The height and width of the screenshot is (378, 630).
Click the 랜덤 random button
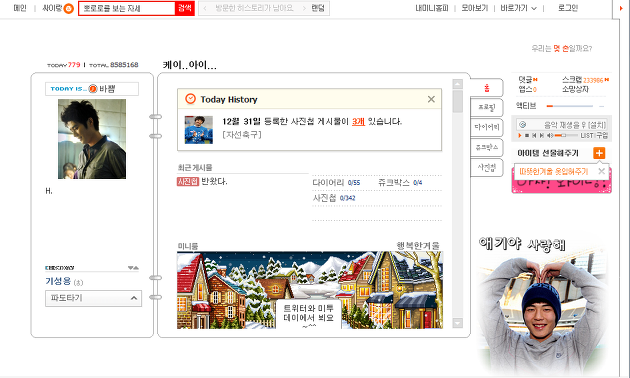(x=318, y=8)
